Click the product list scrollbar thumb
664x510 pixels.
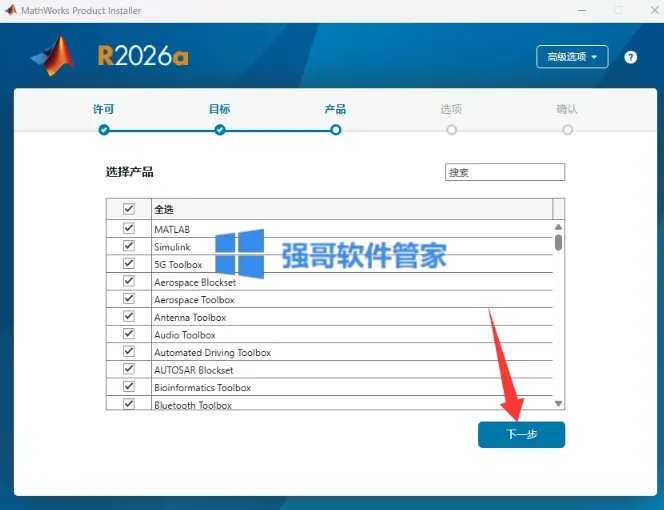click(559, 243)
